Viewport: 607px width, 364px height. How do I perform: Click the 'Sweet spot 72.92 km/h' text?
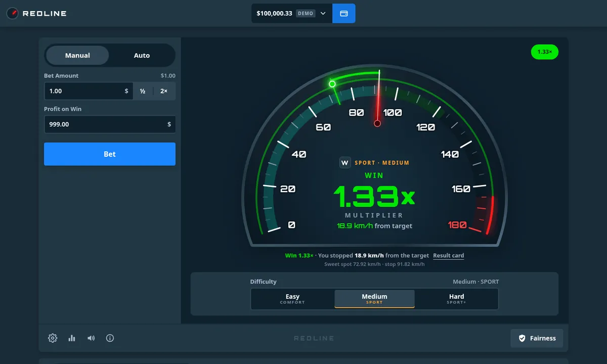pos(353,264)
